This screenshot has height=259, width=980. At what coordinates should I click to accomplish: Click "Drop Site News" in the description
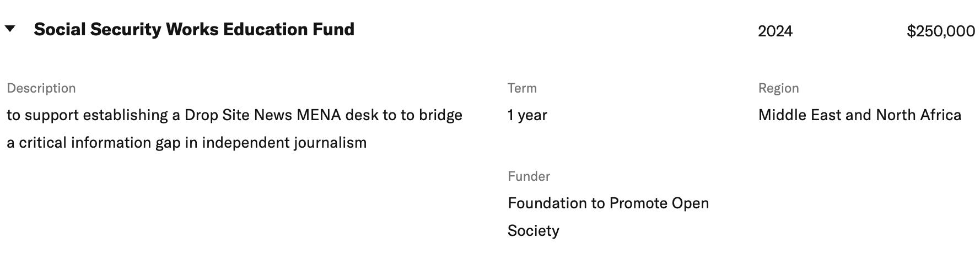tap(238, 115)
